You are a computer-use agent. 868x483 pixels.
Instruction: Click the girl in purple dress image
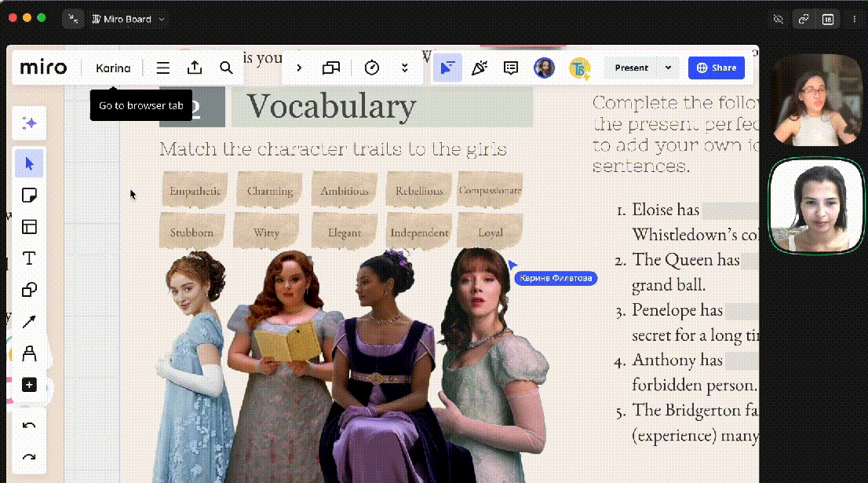click(388, 367)
